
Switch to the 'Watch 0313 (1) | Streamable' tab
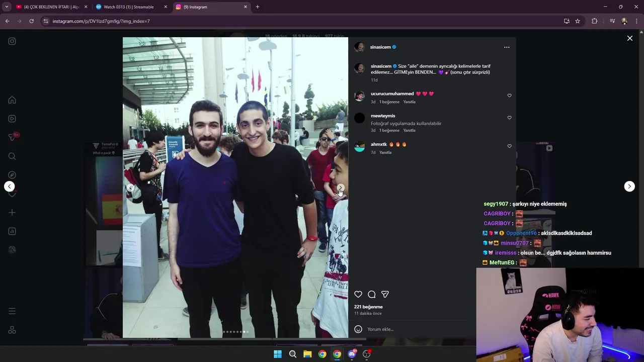tap(132, 7)
